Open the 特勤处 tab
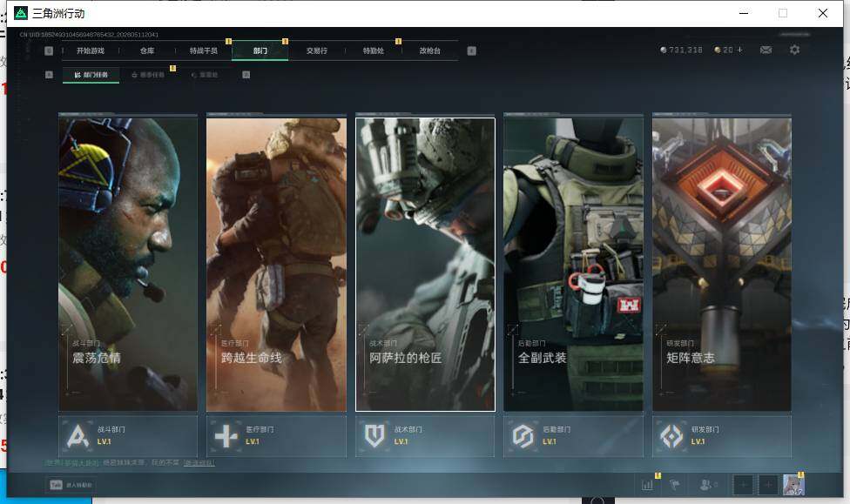The height and width of the screenshot is (504, 850). pyautogui.click(x=373, y=50)
